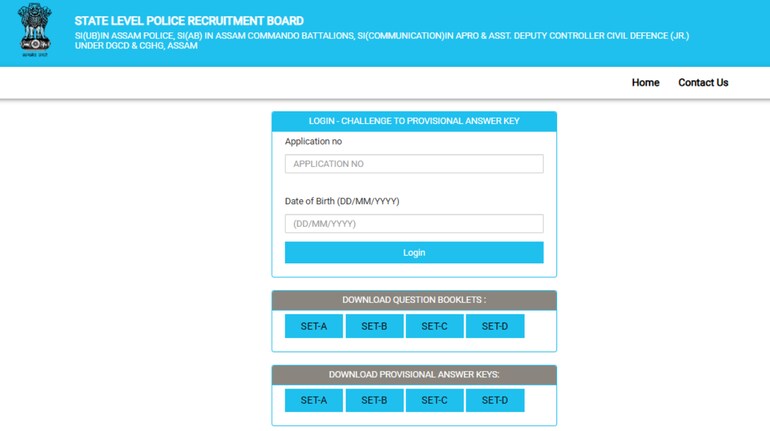The image size is (770, 431).
Task: Click the Download Provisional Answer Keys header bar
Action: (414, 375)
